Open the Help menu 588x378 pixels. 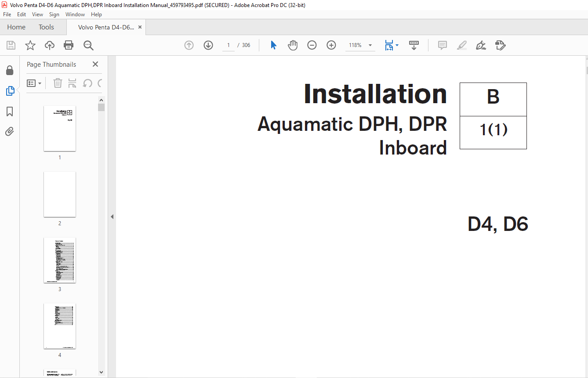click(96, 14)
